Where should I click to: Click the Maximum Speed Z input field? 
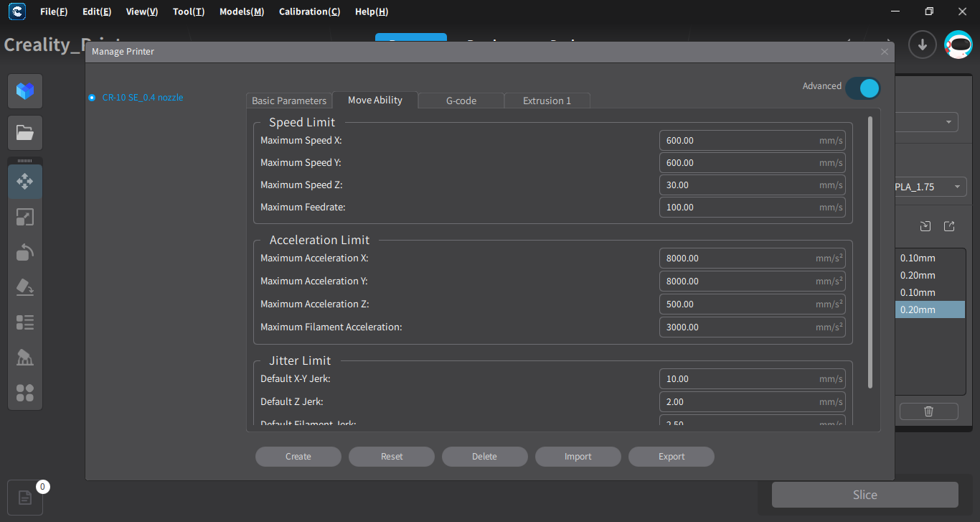[753, 185]
